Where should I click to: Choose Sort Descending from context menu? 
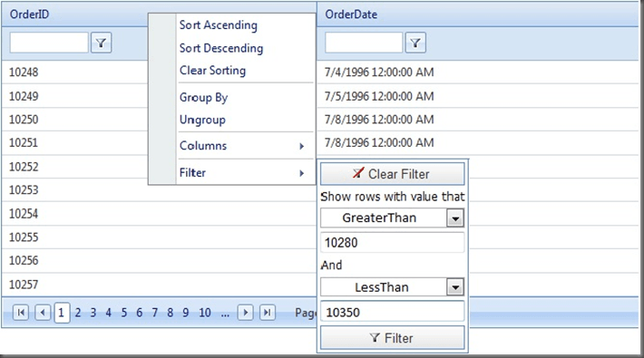coord(221,48)
